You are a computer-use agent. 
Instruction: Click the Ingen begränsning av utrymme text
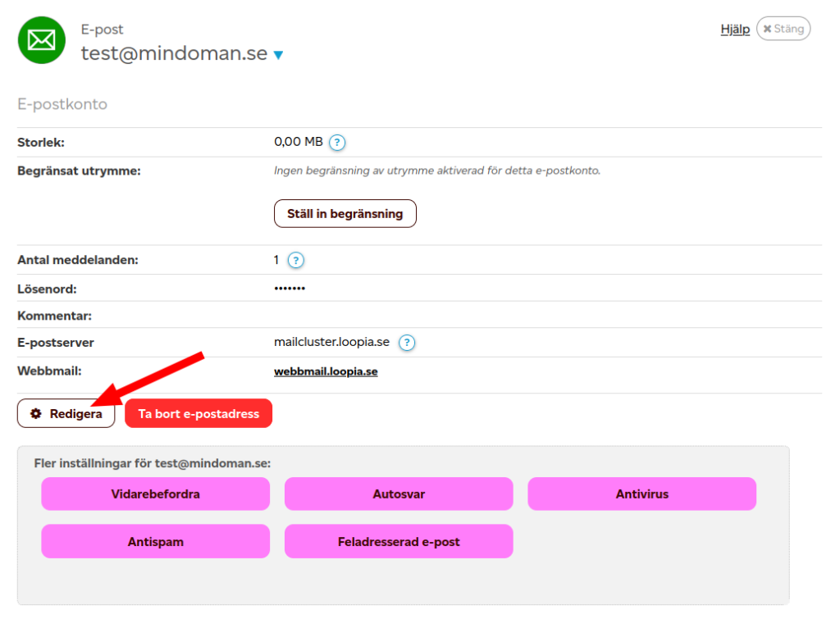pos(436,171)
